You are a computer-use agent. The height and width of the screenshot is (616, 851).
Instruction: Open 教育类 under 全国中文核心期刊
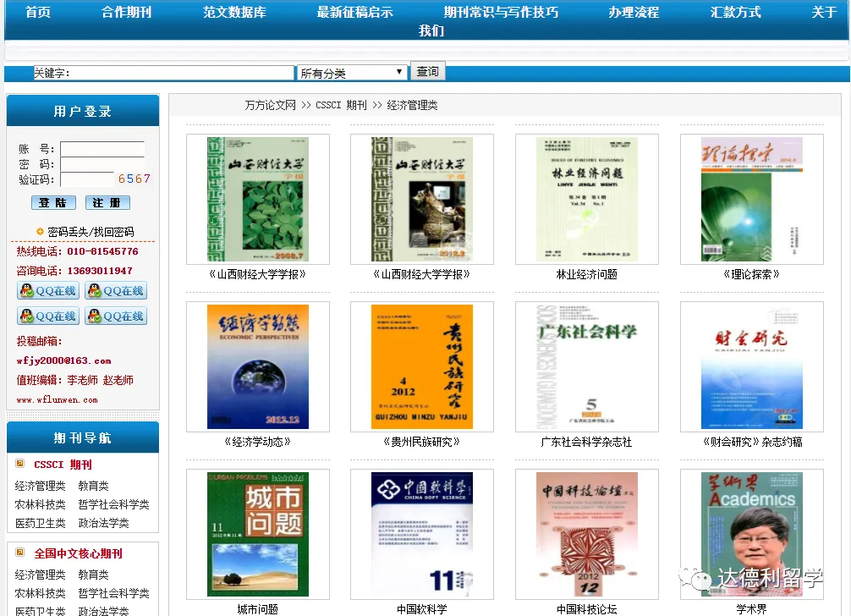pyautogui.click(x=93, y=575)
